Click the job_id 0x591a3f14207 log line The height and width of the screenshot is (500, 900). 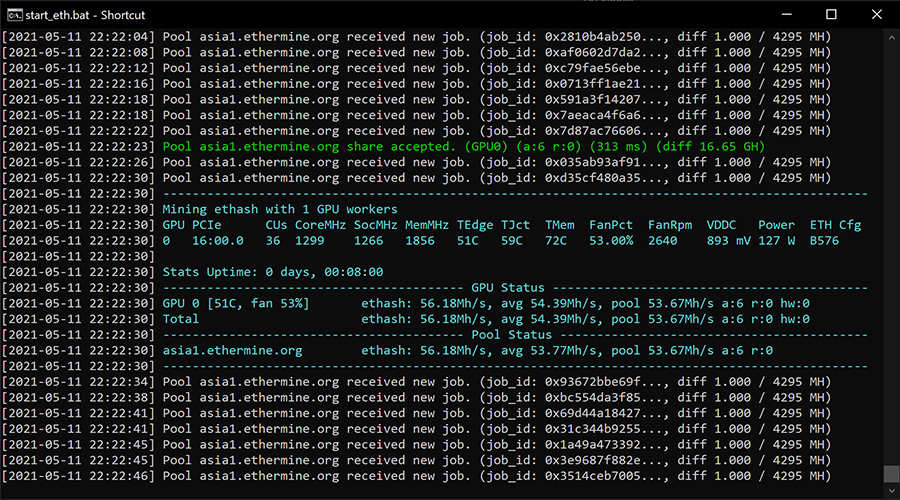pyautogui.click(x=416, y=99)
